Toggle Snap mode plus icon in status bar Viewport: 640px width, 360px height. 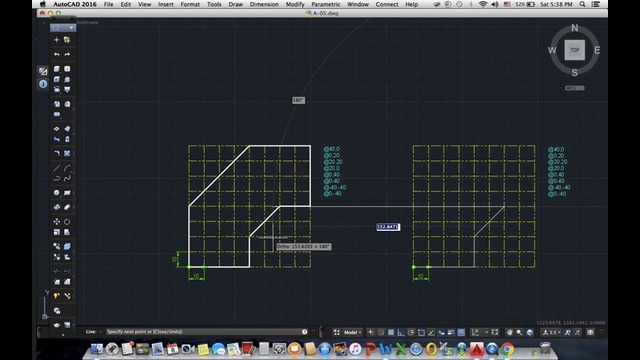(371, 332)
